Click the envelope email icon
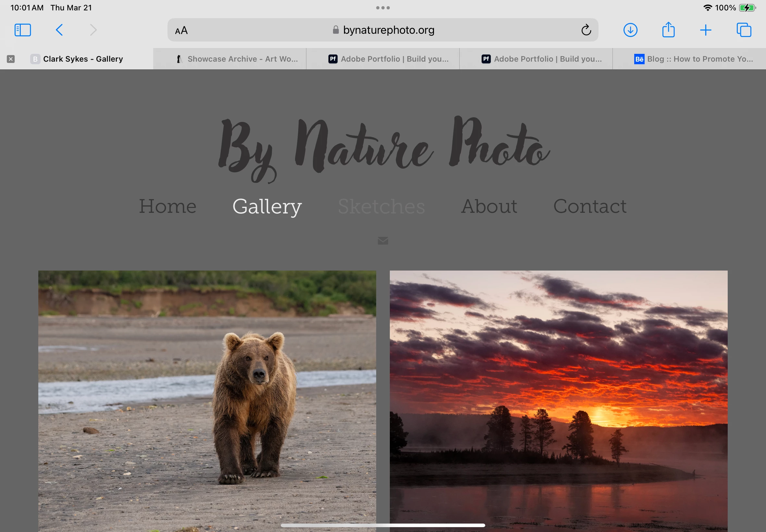Viewport: 766px width, 532px height. (383, 241)
